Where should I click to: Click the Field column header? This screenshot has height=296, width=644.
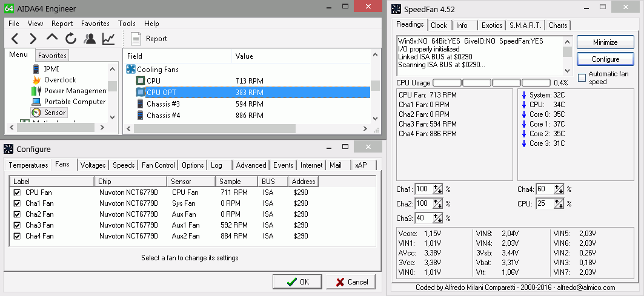click(177, 56)
